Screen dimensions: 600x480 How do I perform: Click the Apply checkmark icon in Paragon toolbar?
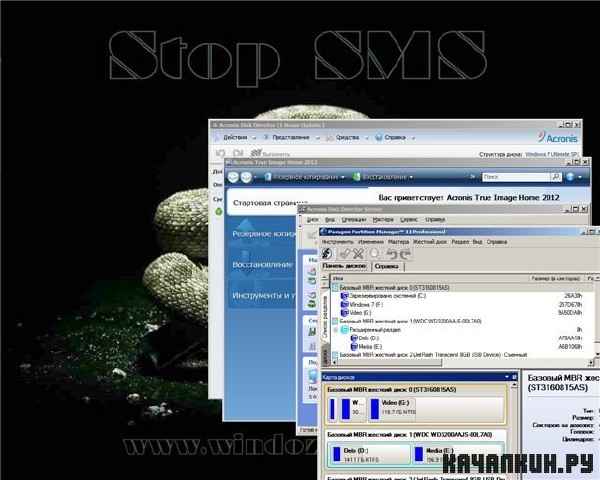click(x=346, y=253)
